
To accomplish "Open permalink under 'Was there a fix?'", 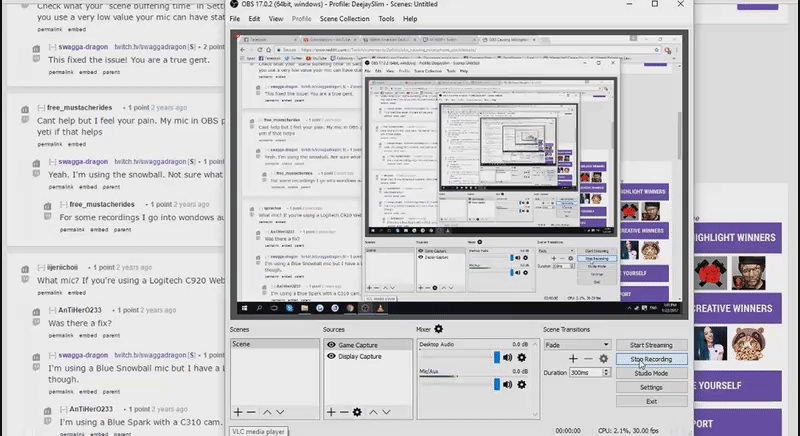I will coord(61,336).
